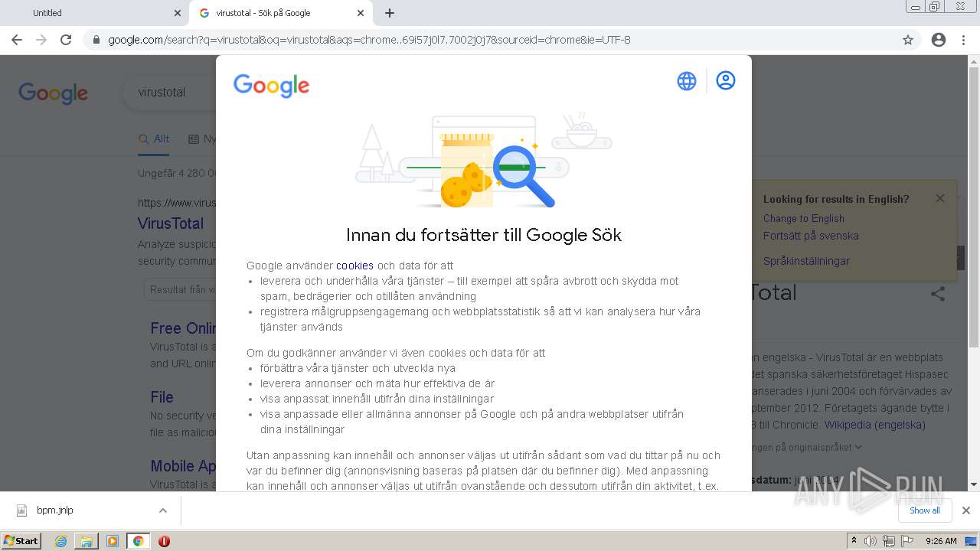Expand original language text chevron

coord(858,447)
